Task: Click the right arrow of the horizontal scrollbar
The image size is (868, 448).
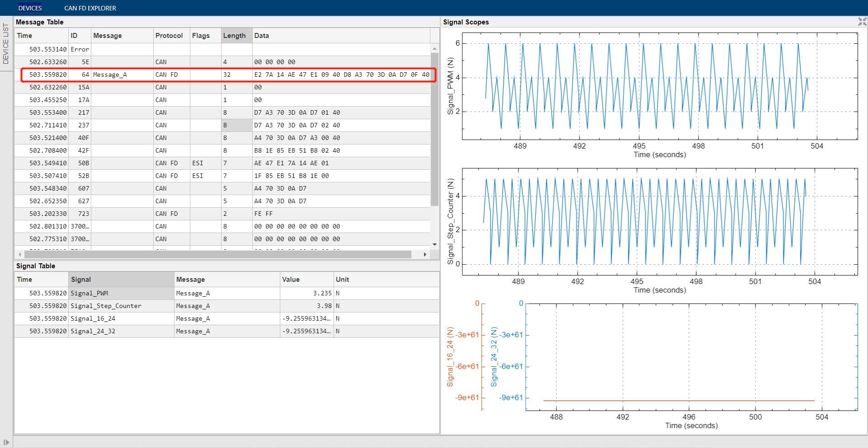Action: point(425,254)
